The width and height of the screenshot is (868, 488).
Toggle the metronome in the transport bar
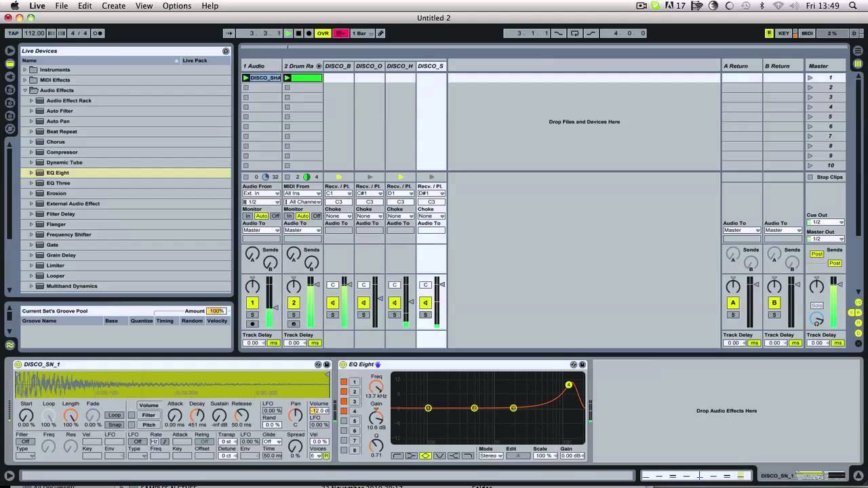(x=98, y=33)
